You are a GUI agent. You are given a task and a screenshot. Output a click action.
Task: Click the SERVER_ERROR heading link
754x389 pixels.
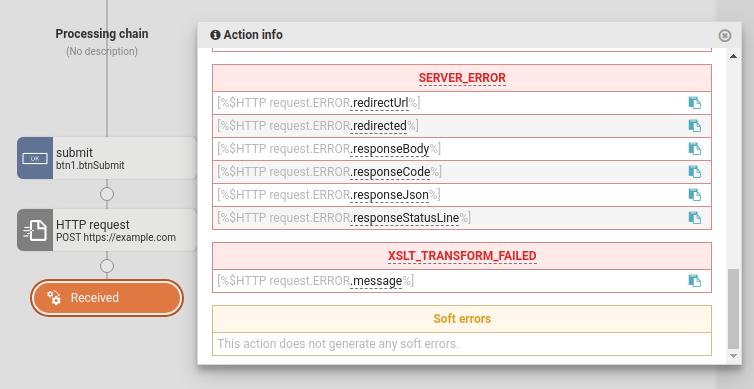[462, 78]
